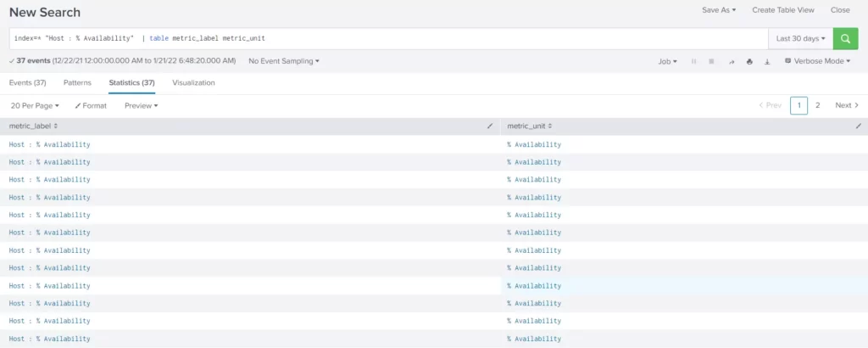868x348 pixels.
Task: Click inside the search query input
Action: click(388, 39)
